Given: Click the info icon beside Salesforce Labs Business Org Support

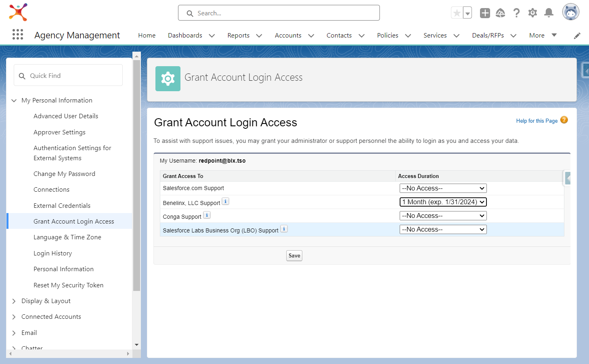Looking at the screenshot, I should pos(284,229).
